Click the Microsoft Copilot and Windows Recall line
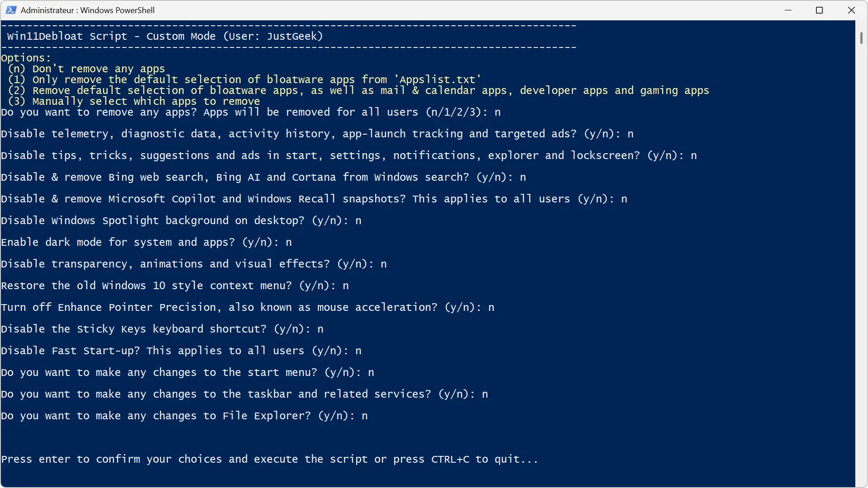This screenshot has height=488, width=868. [314, 199]
